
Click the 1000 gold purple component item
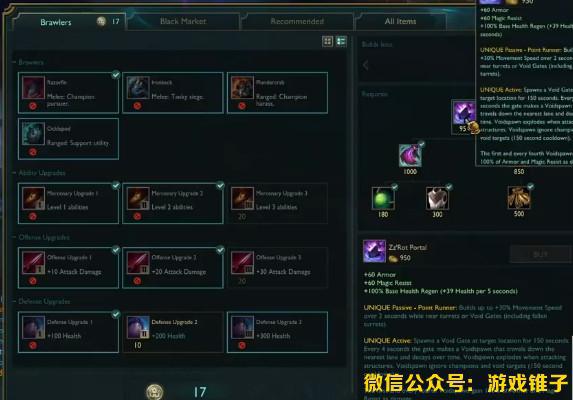[x=410, y=156]
